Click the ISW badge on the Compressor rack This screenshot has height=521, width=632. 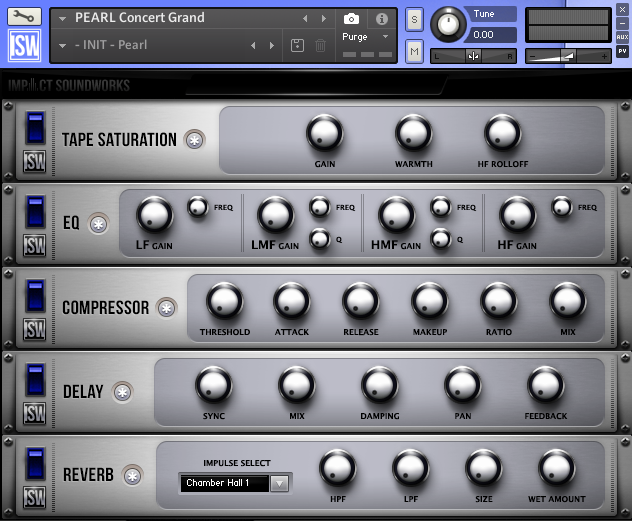[x=35, y=329]
